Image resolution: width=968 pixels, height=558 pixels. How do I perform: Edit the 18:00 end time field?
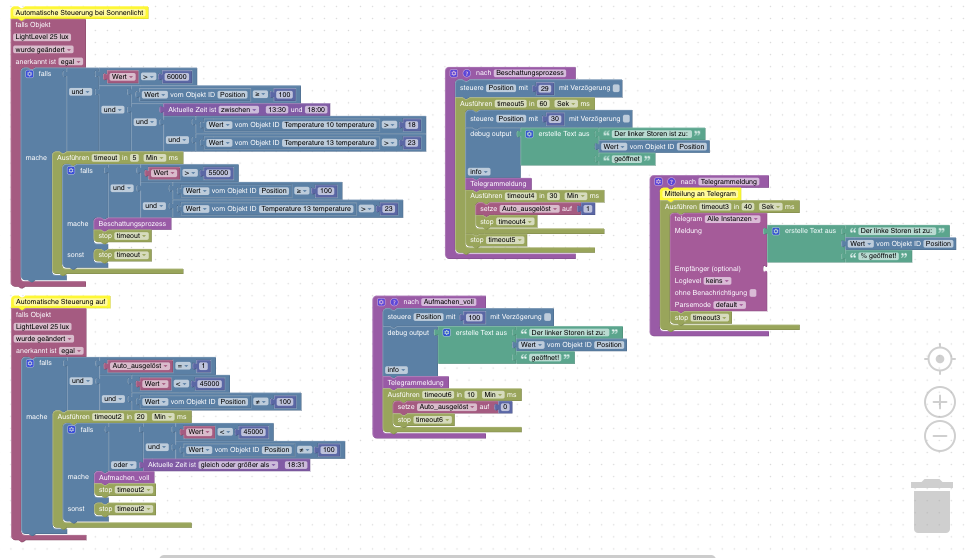click(316, 109)
